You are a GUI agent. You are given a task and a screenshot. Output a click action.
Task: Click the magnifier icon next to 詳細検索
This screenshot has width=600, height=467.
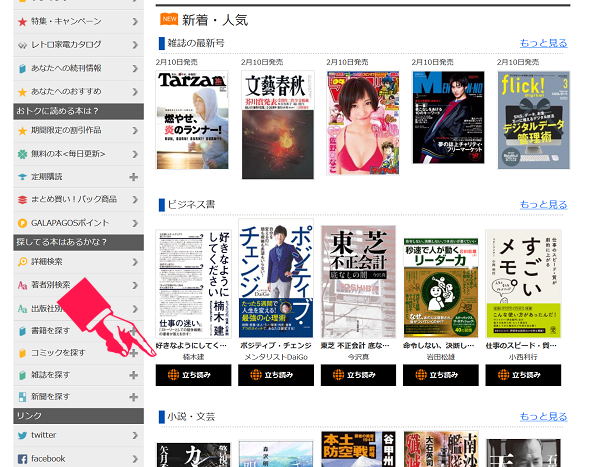(22, 262)
